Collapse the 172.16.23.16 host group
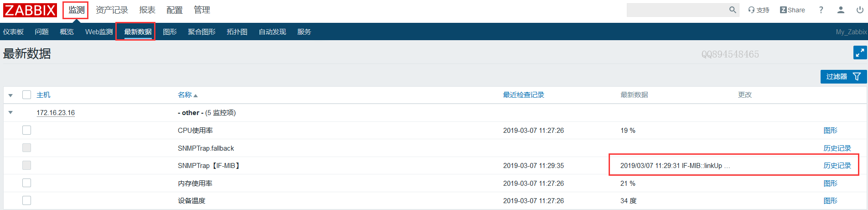 click(x=10, y=113)
